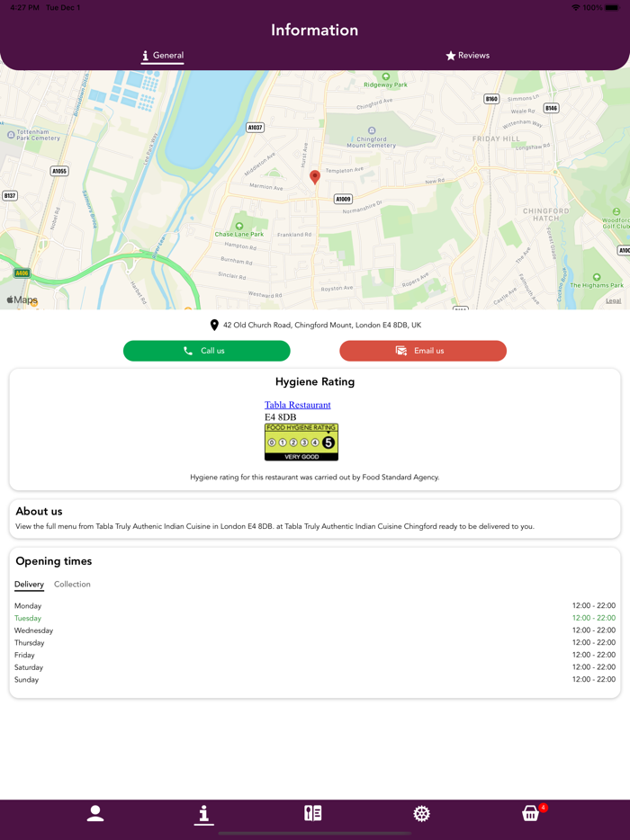Open the profile icon in bottom bar
The image size is (630, 840).
tap(95, 813)
